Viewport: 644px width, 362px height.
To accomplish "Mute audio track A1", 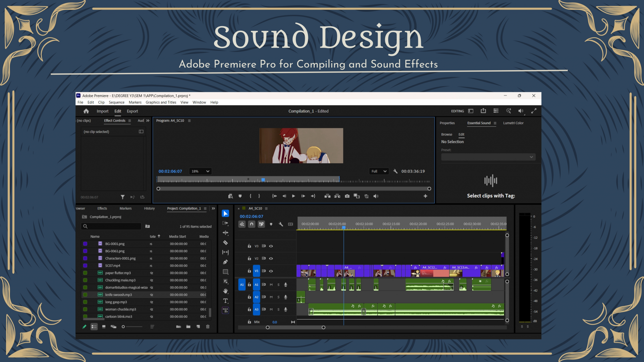I will [x=271, y=285].
